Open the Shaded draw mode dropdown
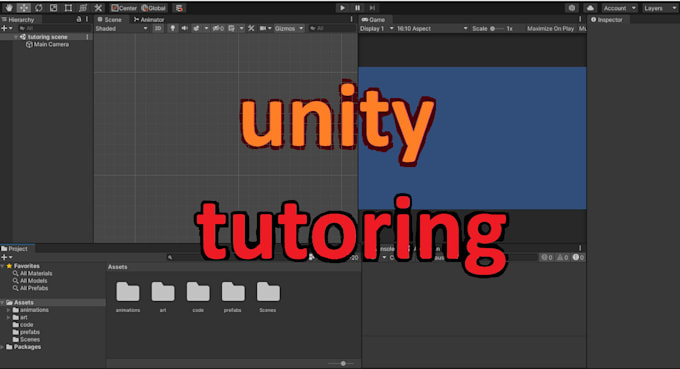The width and height of the screenshot is (680, 369). point(121,28)
